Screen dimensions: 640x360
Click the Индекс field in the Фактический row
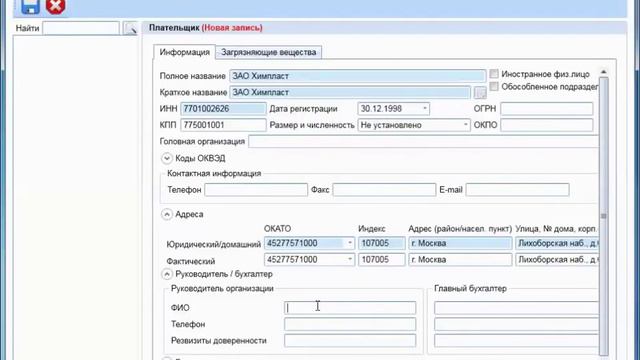tap(382, 260)
